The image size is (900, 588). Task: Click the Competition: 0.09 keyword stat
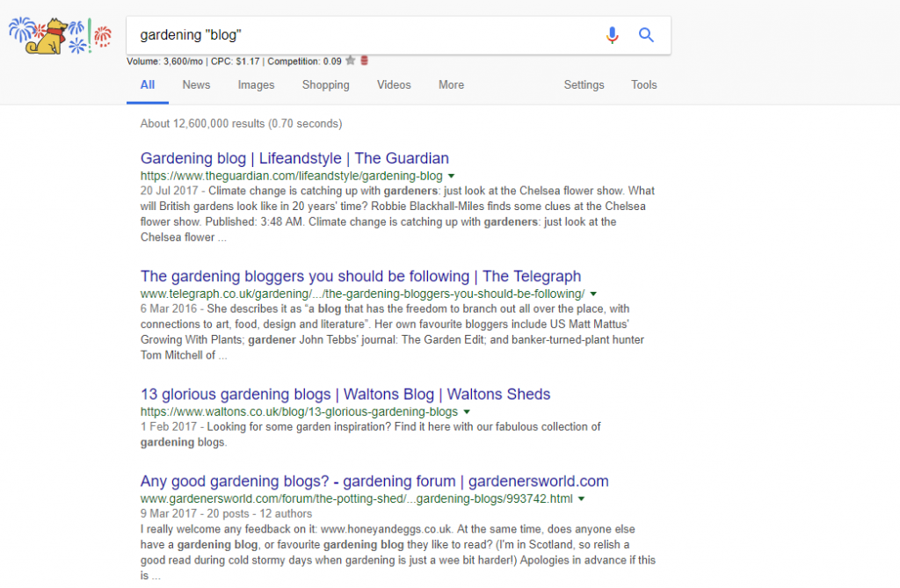[x=304, y=62]
